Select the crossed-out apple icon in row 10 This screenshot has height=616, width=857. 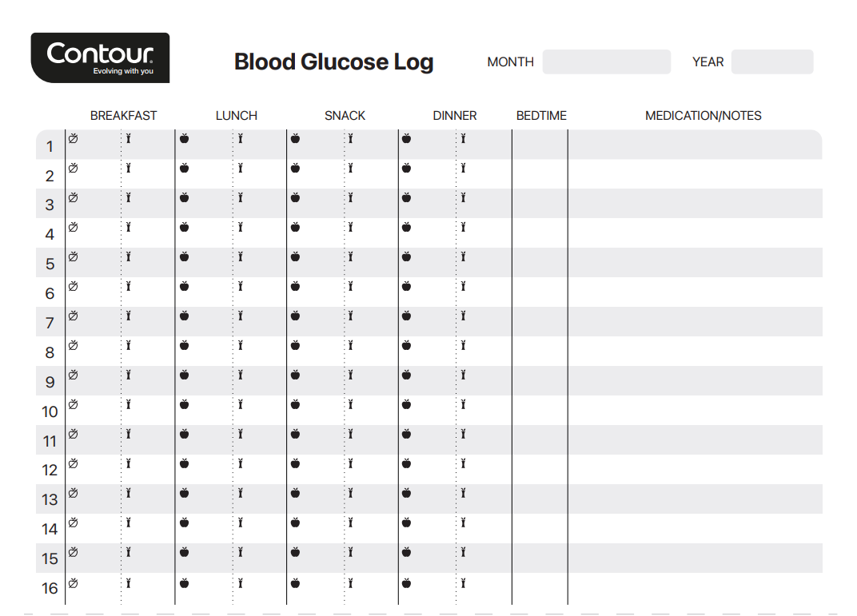[73, 404]
